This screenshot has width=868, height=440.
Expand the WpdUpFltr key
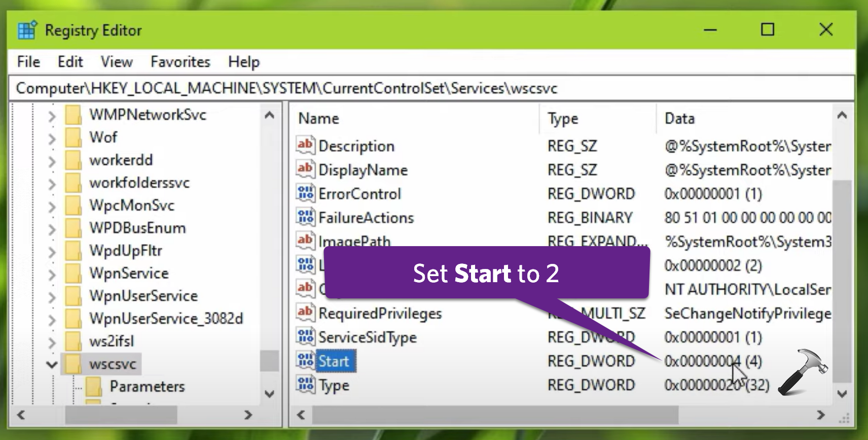coord(52,252)
